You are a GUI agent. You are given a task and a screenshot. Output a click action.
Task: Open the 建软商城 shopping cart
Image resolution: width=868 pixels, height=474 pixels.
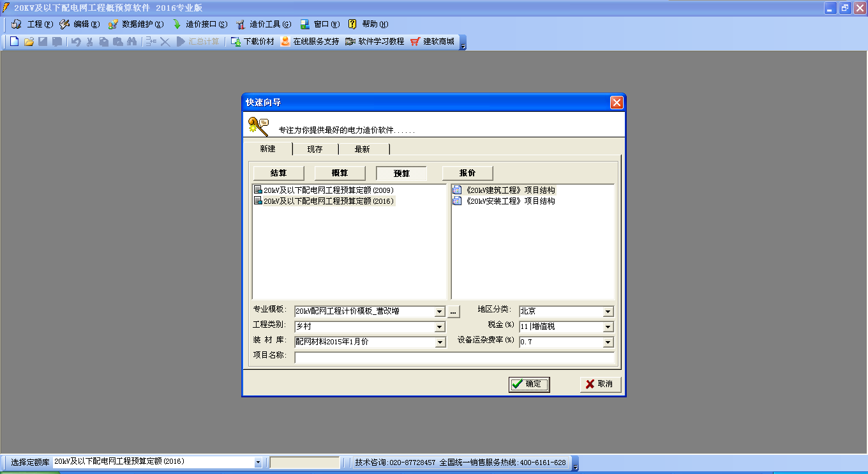click(x=433, y=42)
